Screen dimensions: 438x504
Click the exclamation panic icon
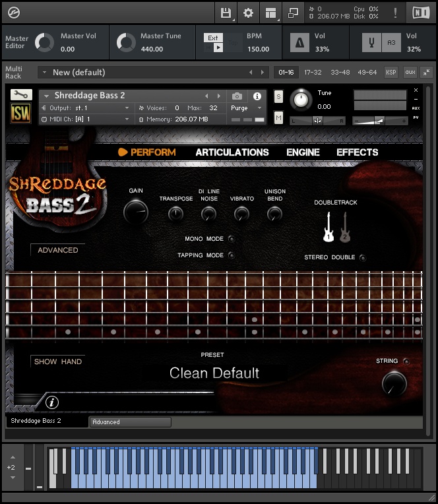click(395, 13)
